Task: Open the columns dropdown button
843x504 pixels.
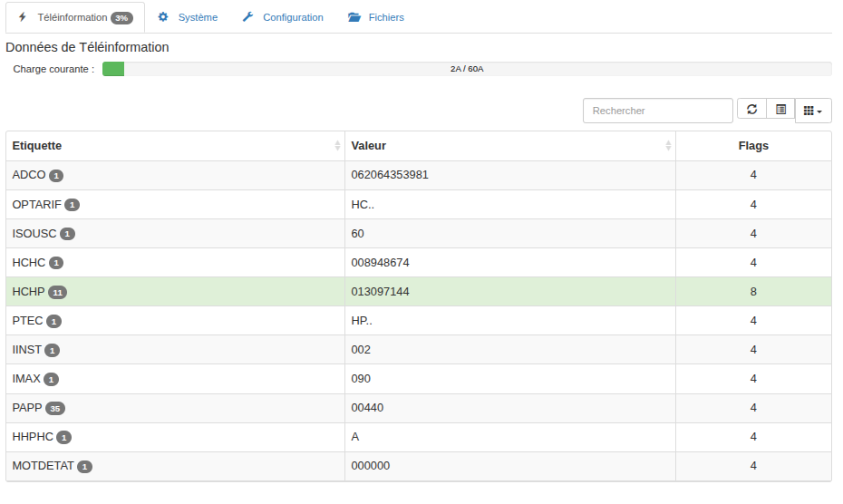Action: [x=813, y=111]
